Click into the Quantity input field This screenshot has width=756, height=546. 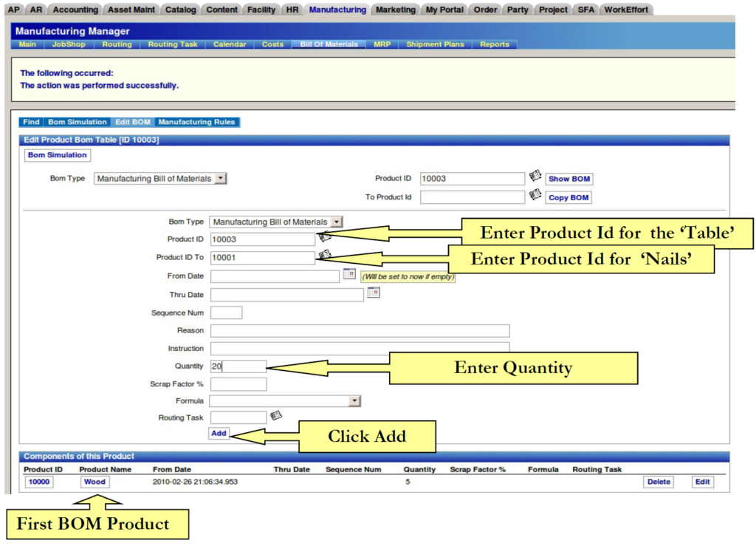click(x=238, y=366)
